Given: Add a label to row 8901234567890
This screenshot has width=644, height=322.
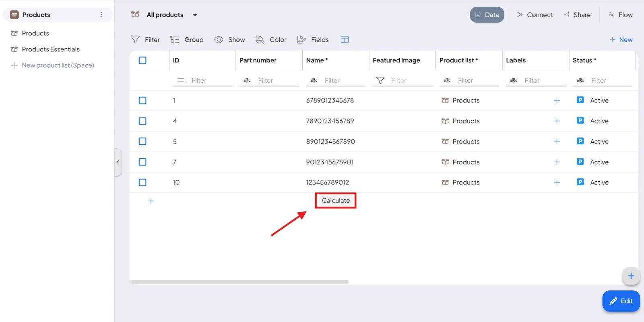Looking at the screenshot, I should pos(557,142).
